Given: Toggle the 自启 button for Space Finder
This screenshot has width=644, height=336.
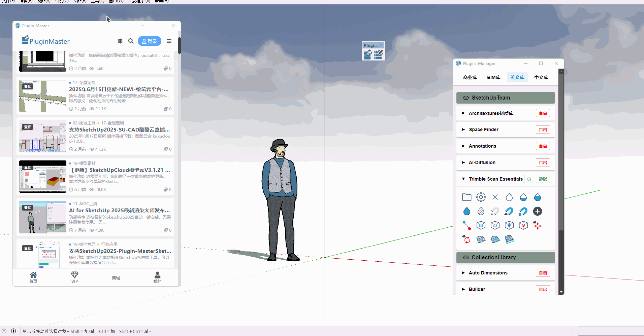Looking at the screenshot, I should point(543,130).
